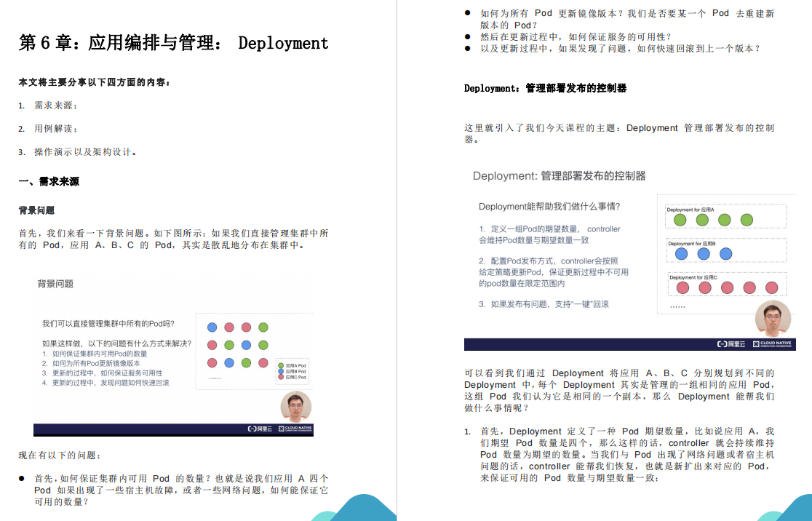
Task: Click the presenter avatar on the Deployment slide
Action: click(x=773, y=319)
